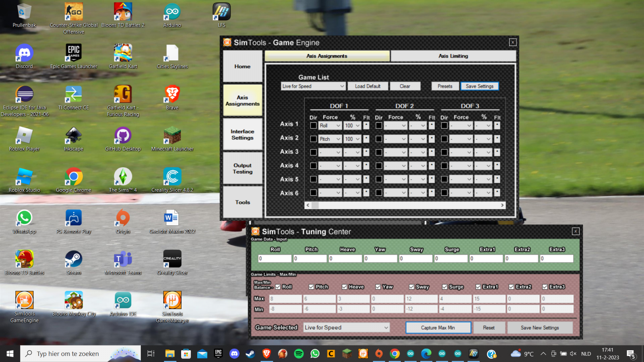The width and height of the screenshot is (644, 362).
Task: Open the Axis 3 DOF 1 Force dropdown
Action: pos(330,152)
